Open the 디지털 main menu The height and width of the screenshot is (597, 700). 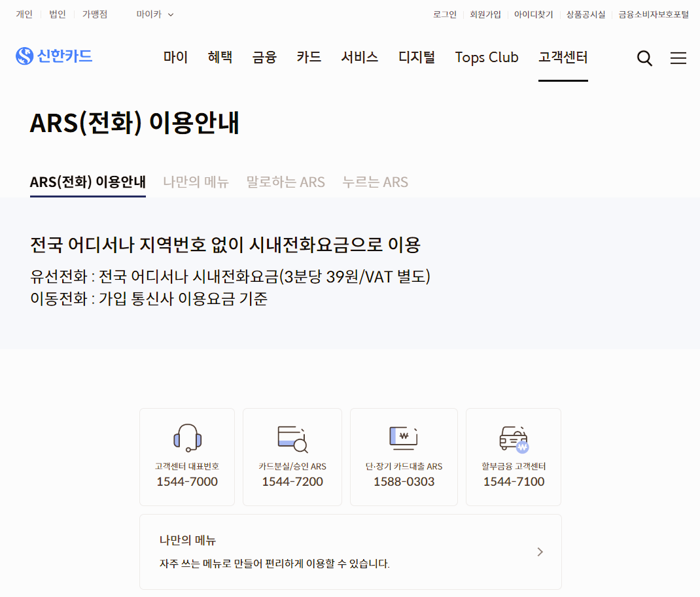pos(417,57)
